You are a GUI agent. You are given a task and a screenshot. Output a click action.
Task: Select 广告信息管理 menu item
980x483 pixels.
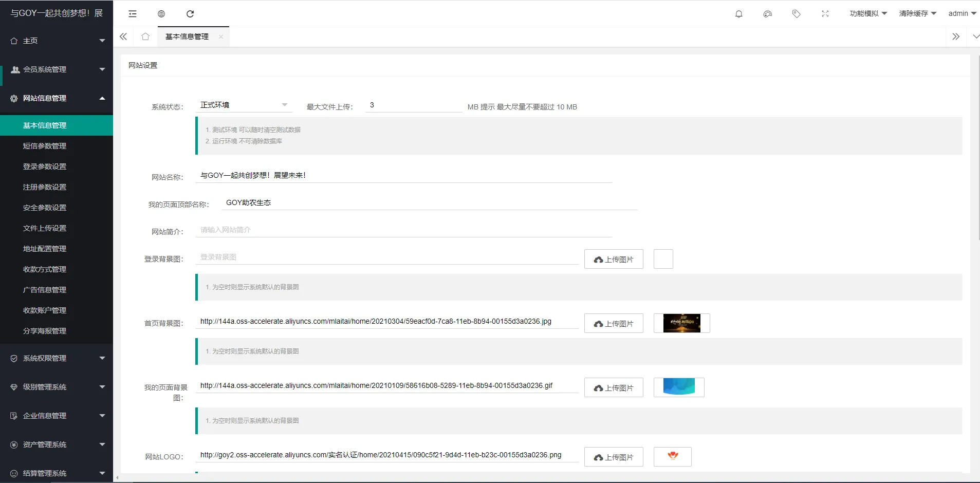45,290
